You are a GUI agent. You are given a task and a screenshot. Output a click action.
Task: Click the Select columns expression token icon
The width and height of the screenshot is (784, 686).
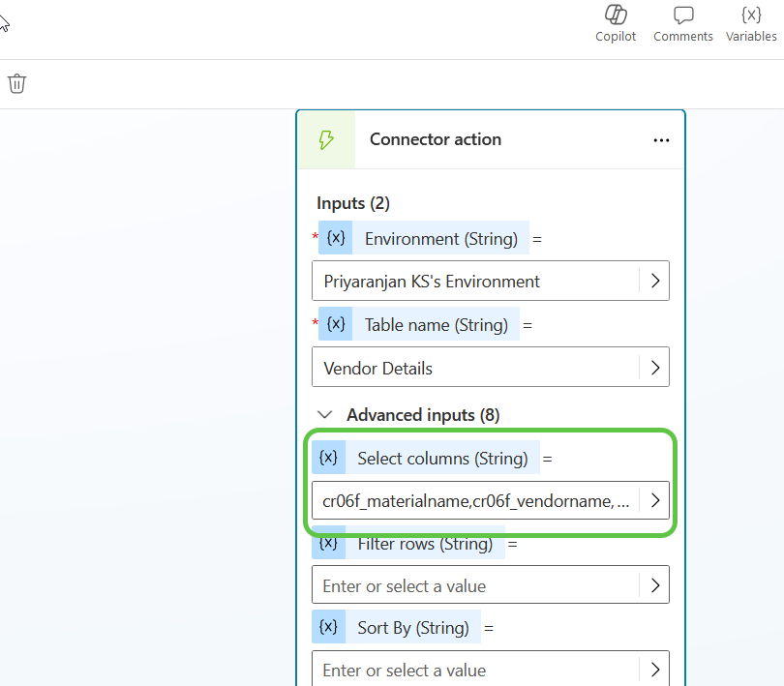pyautogui.click(x=329, y=457)
